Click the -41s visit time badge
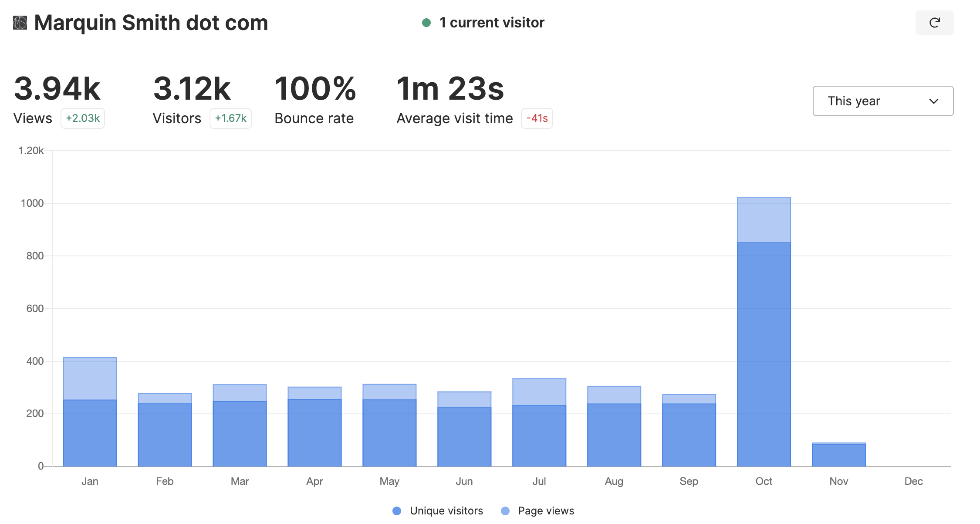The image size is (980, 524). pyautogui.click(x=537, y=118)
